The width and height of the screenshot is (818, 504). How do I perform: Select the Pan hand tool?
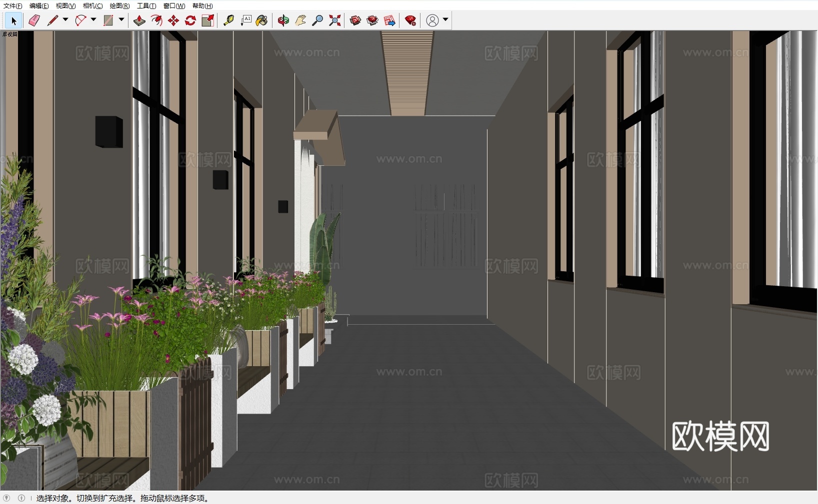[x=300, y=20]
